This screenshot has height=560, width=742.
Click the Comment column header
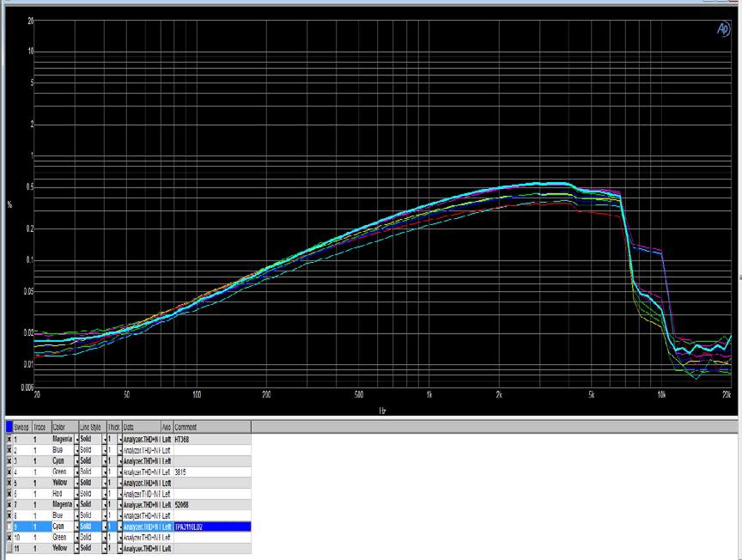pos(212,427)
